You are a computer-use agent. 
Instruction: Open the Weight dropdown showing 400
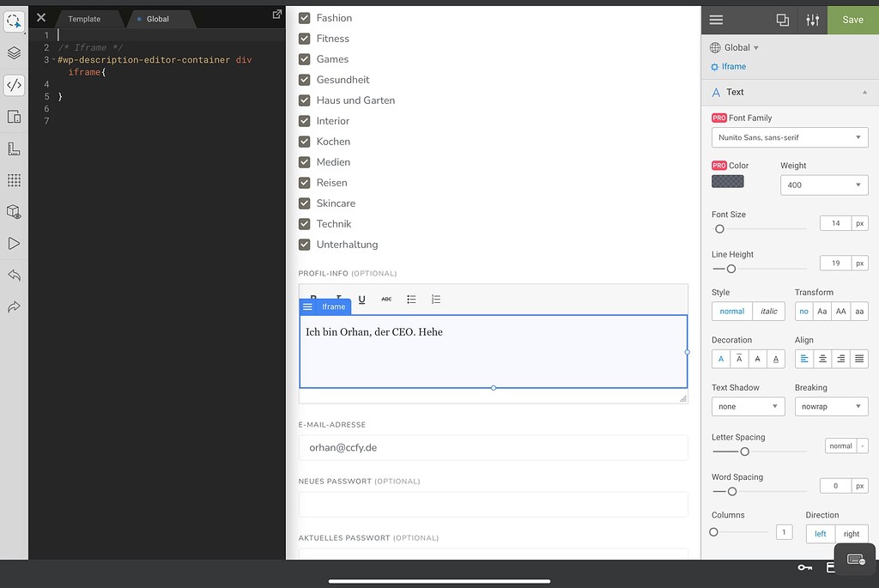click(822, 185)
